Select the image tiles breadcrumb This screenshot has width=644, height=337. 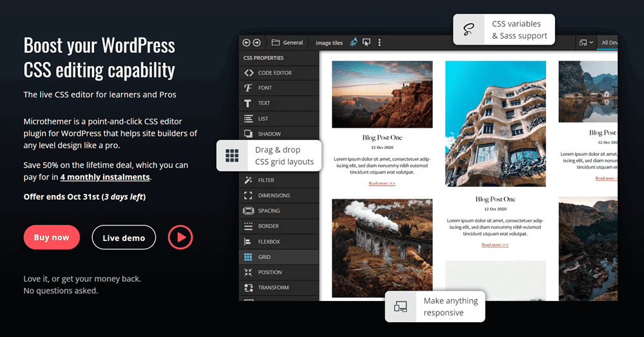point(329,43)
